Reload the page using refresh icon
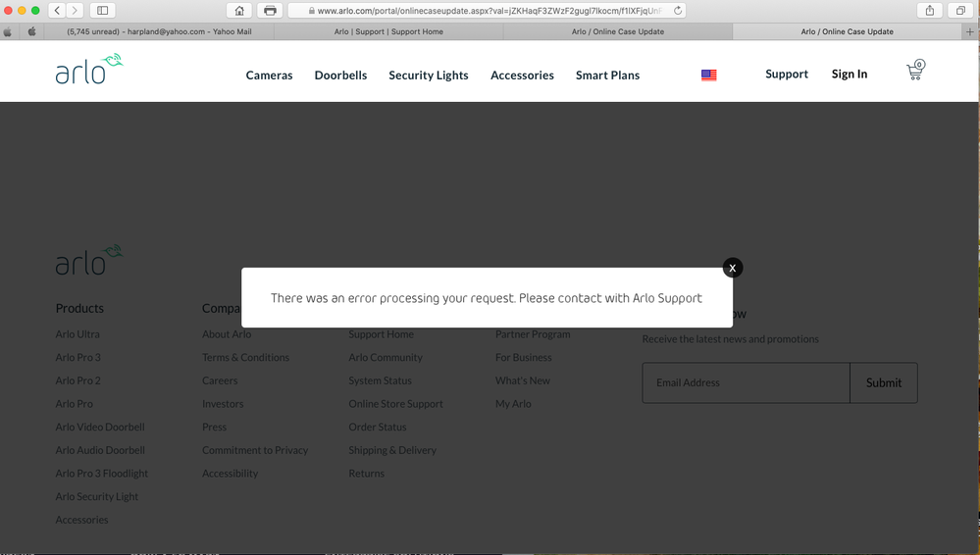The image size is (980, 555). [x=678, y=10]
